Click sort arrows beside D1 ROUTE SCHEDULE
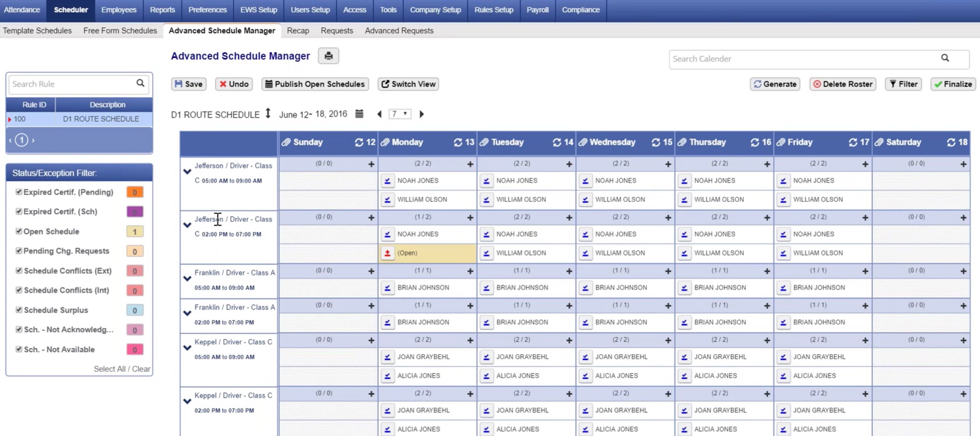This screenshot has width=980, height=436. [268, 114]
